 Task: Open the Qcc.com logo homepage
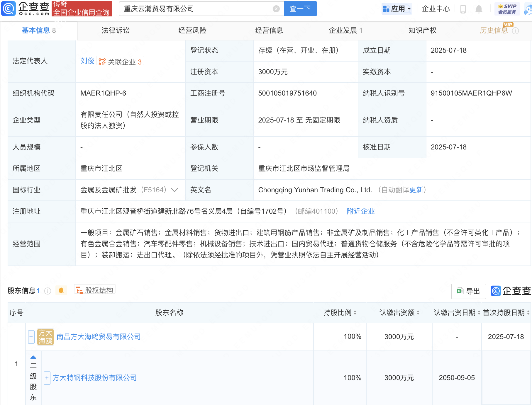(26, 8)
